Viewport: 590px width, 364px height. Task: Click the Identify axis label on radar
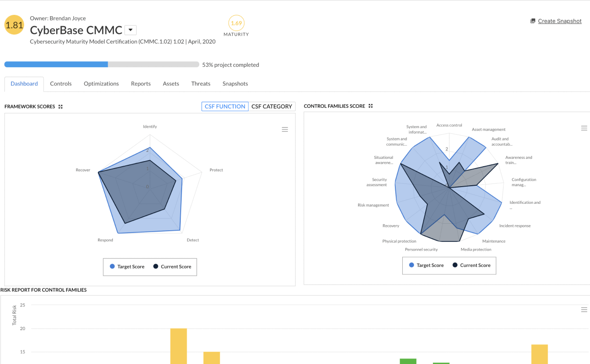pyautogui.click(x=150, y=126)
